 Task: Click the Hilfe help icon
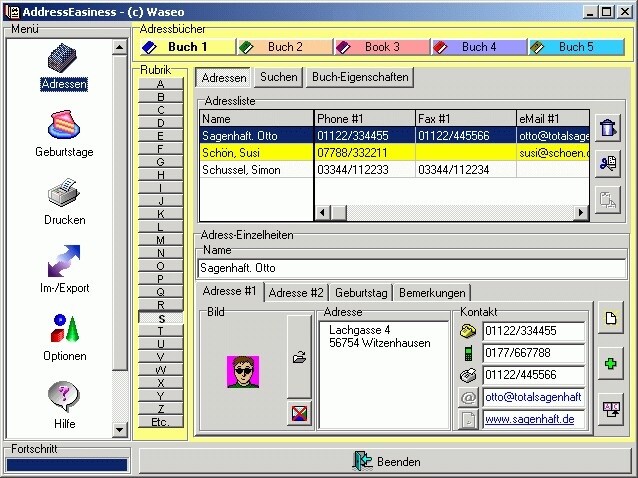pos(64,398)
